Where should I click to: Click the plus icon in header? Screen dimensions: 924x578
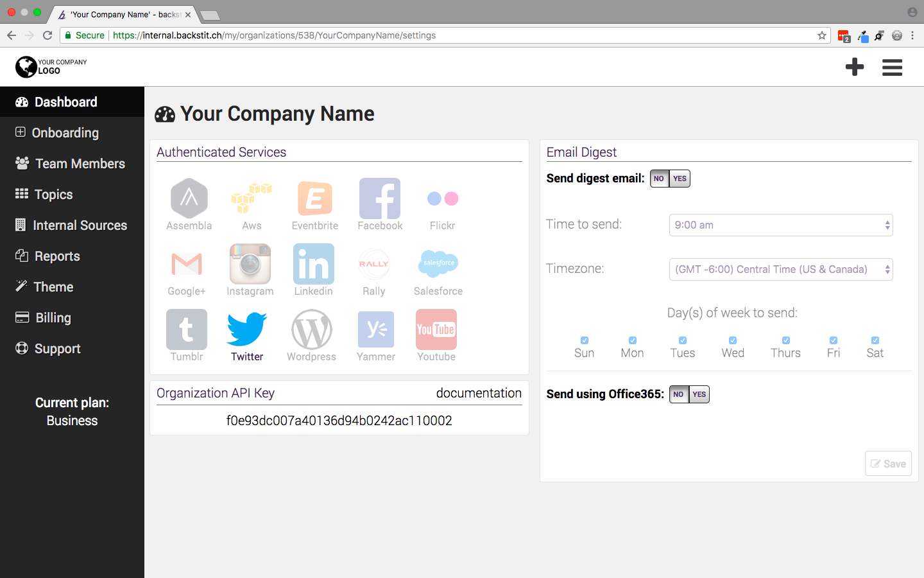pos(855,67)
